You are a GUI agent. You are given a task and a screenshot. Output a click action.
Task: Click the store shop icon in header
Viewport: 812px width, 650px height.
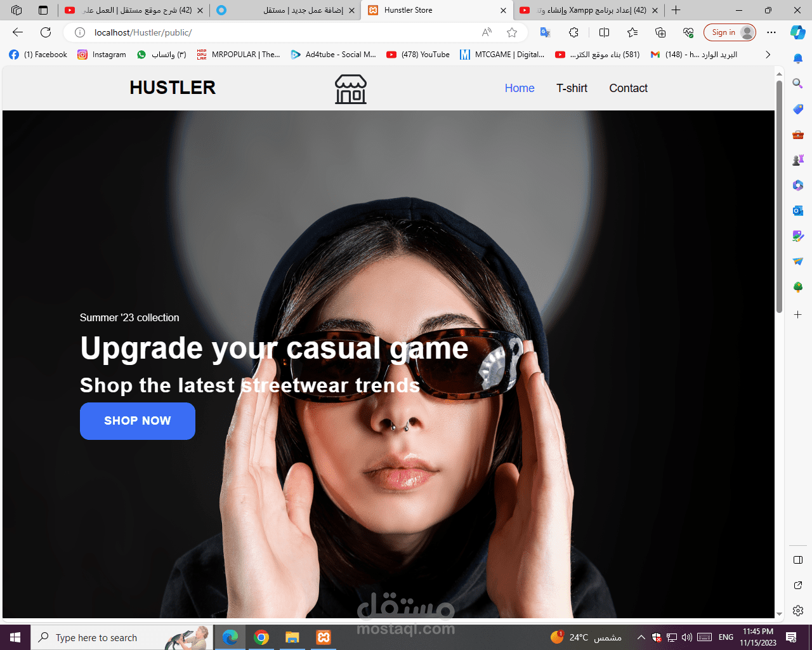351,89
